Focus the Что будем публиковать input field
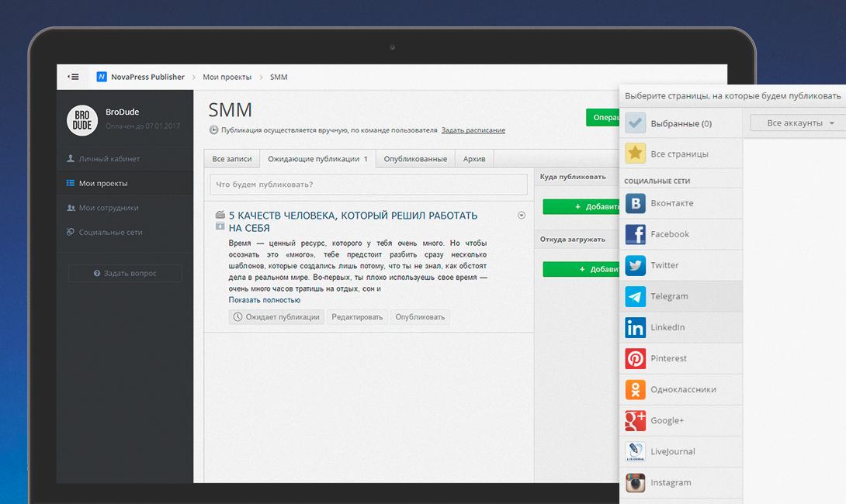846x504 pixels. point(369,185)
